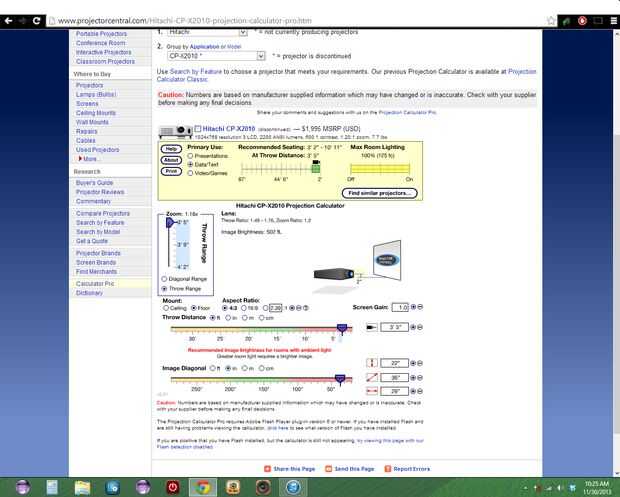The height and width of the screenshot is (497, 620).
Task: Click the throw distance value field
Action: (x=394, y=327)
